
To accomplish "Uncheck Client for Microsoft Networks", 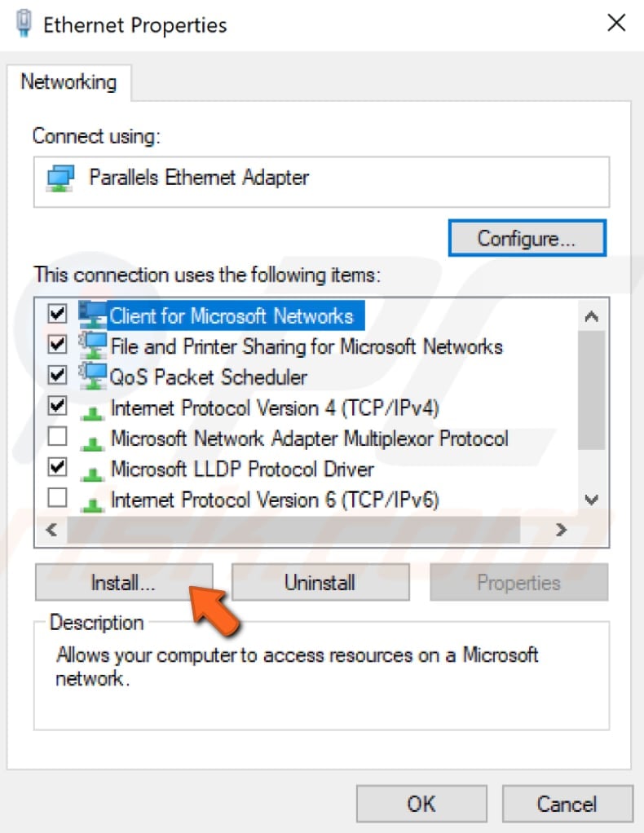I will pos(57,315).
